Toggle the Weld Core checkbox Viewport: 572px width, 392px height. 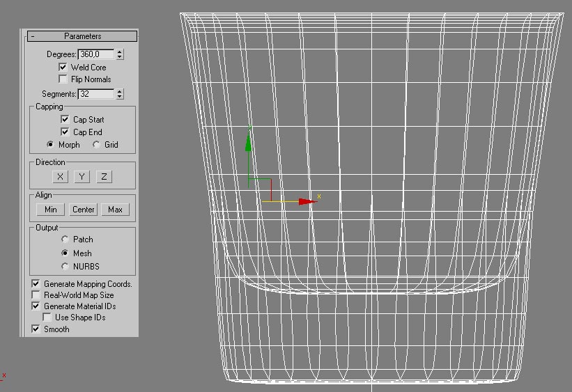click(64, 68)
